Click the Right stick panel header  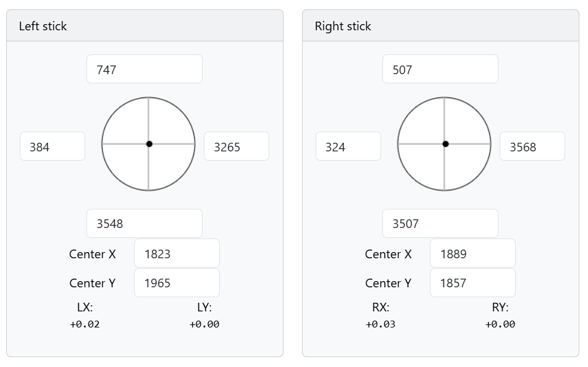click(440, 26)
